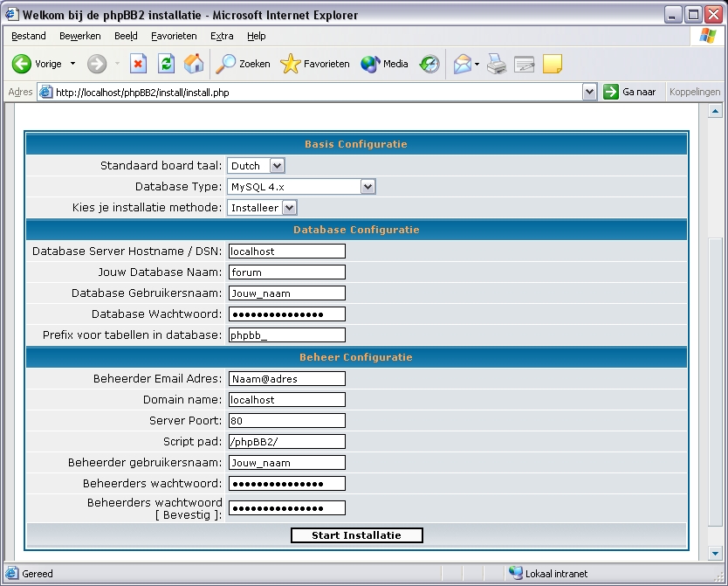Click the wachtwoord Bevestig confirmation field

287,508
